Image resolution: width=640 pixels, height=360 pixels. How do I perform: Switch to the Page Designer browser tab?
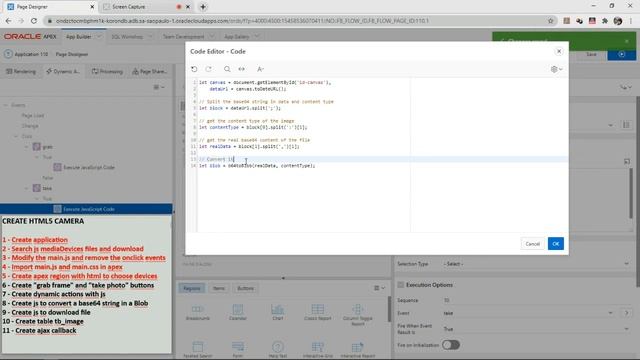coord(51,7)
